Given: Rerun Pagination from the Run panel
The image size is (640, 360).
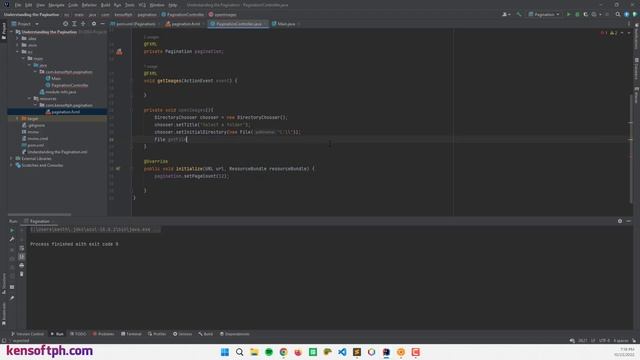Looking at the screenshot, I should pyautogui.click(x=12, y=230).
